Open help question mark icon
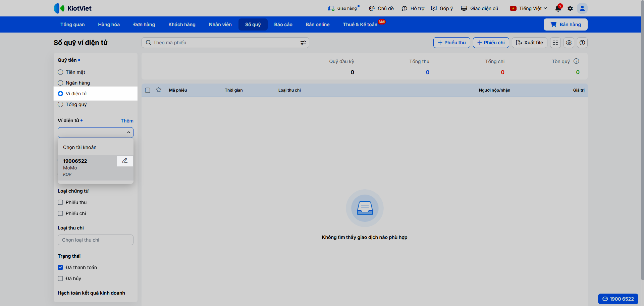644x306 pixels. pyautogui.click(x=582, y=43)
